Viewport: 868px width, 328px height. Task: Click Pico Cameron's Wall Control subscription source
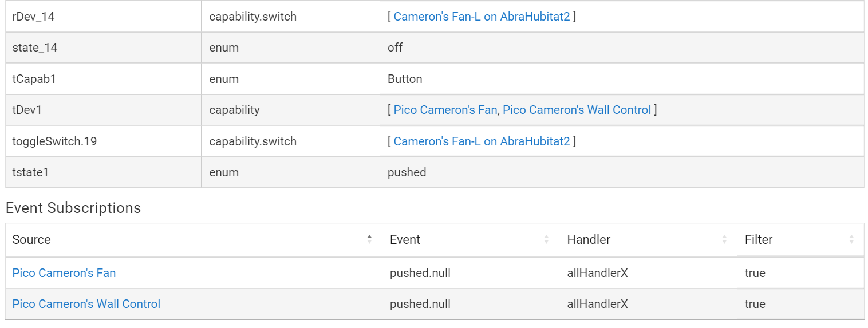point(86,304)
